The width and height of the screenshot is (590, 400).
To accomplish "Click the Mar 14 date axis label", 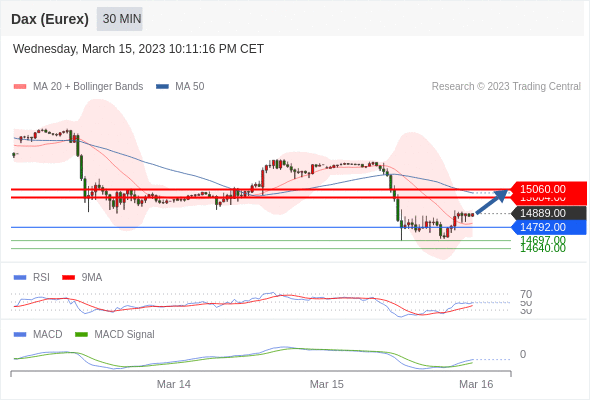I will coord(174,384).
